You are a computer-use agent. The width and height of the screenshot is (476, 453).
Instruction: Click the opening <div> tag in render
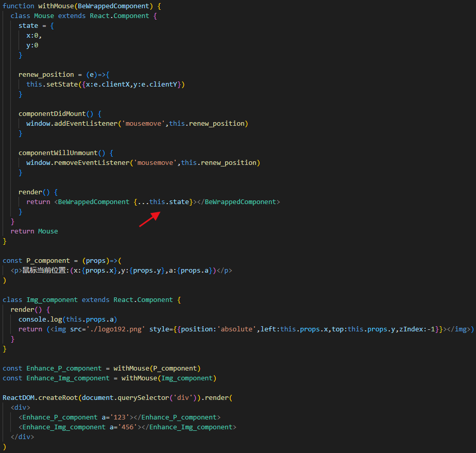pyautogui.click(x=20, y=408)
